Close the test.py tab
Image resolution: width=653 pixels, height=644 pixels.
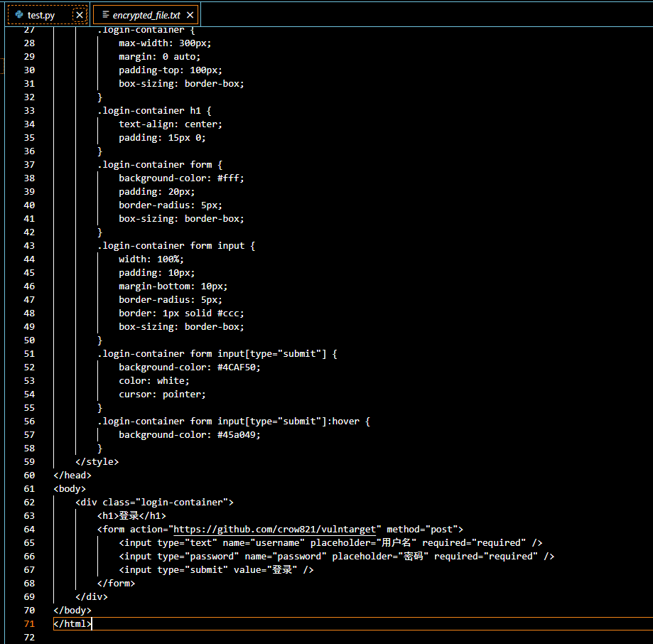(x=80, y=15)
